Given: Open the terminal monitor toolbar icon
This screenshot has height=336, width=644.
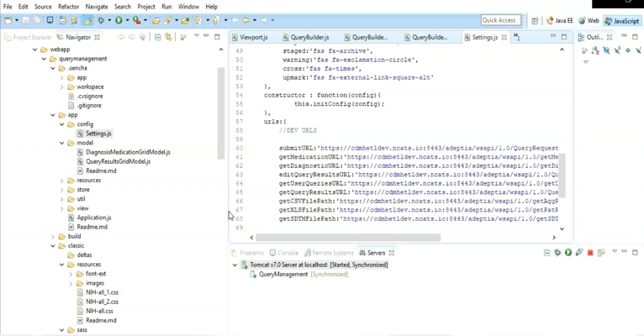Looking at the screenshot, I should (50, 20).
